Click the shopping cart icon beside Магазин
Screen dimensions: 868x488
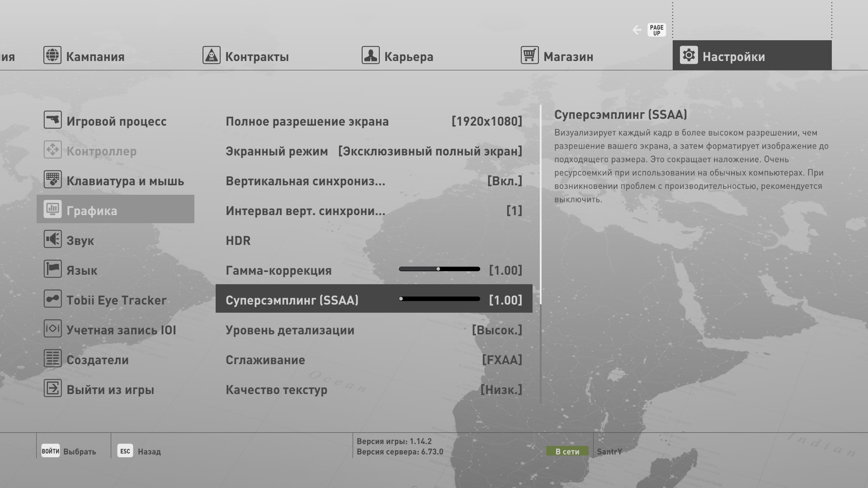point(530,55)
